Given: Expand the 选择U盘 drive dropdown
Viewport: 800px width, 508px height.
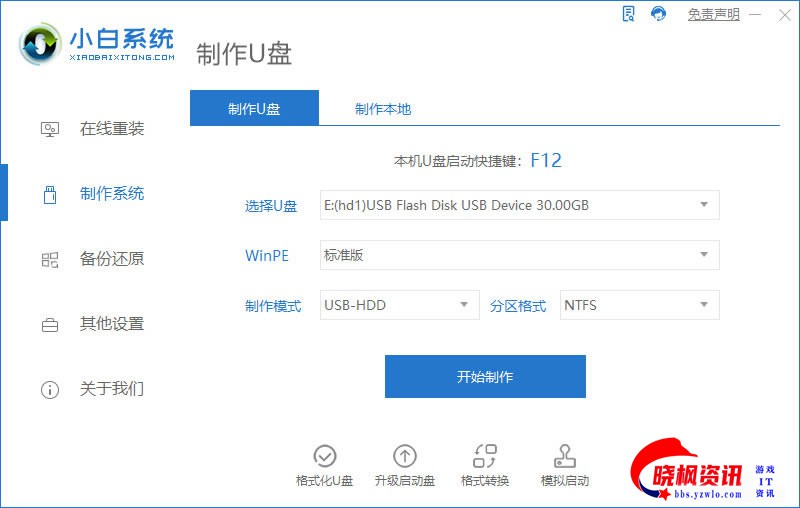Looking at the screenshot, I should click(x=519, y=205).
